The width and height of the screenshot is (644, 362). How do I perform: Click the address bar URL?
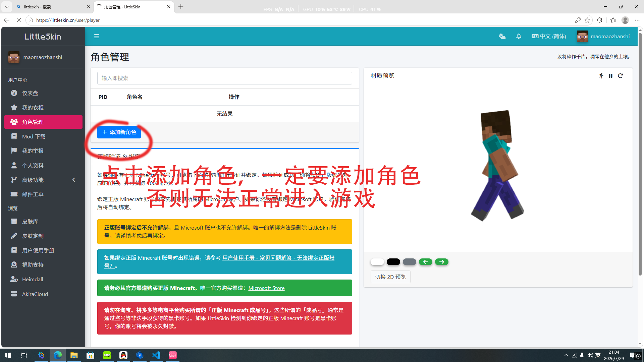pyautogui.click(x=68, y=20)
